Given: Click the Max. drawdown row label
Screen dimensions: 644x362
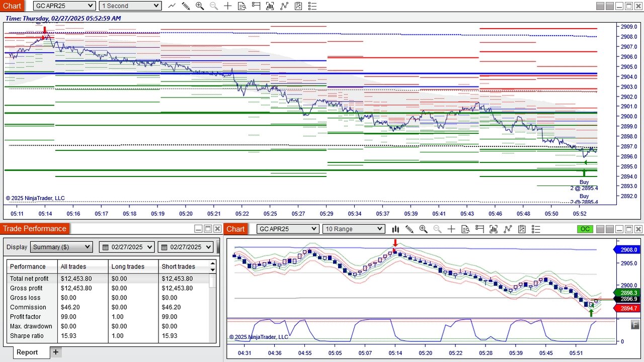Looking at the screenshot, I should click(31, 327).
